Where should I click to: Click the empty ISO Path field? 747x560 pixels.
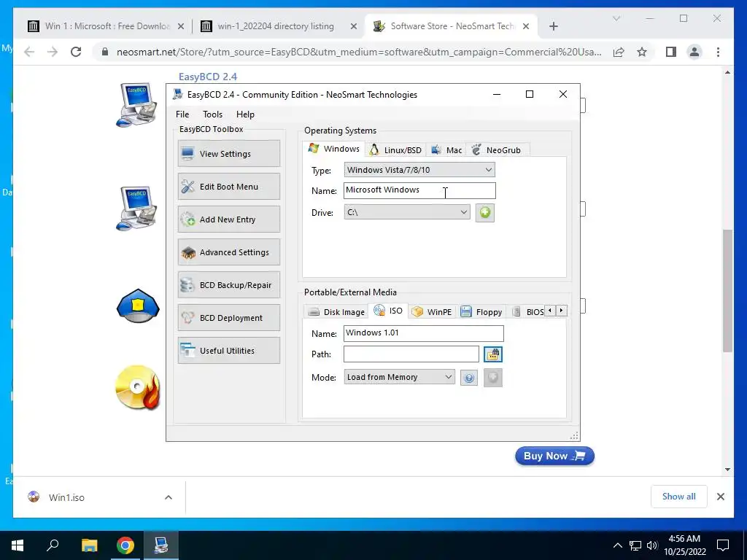click(411, 354)
